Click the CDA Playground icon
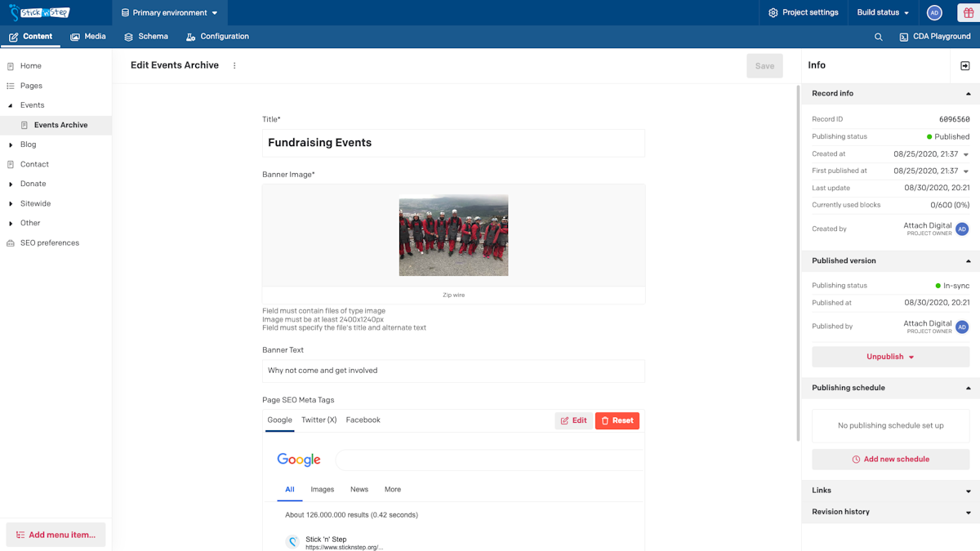 coord(904,37)
